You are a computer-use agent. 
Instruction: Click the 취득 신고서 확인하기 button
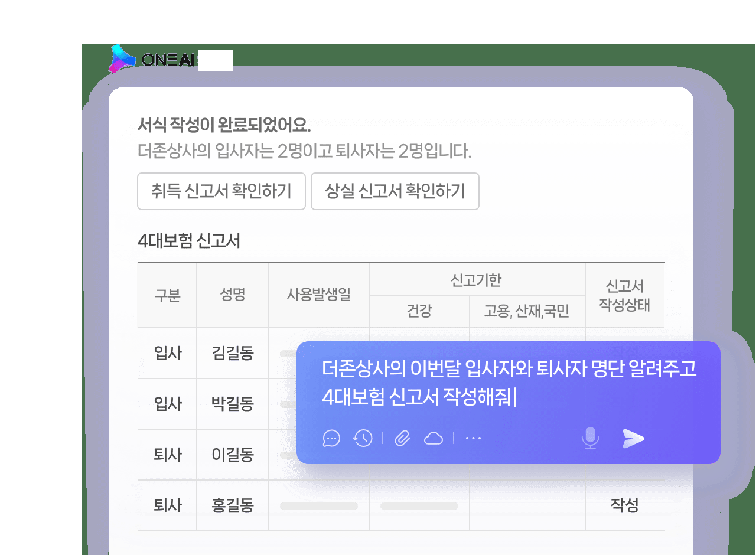[221, 191]
